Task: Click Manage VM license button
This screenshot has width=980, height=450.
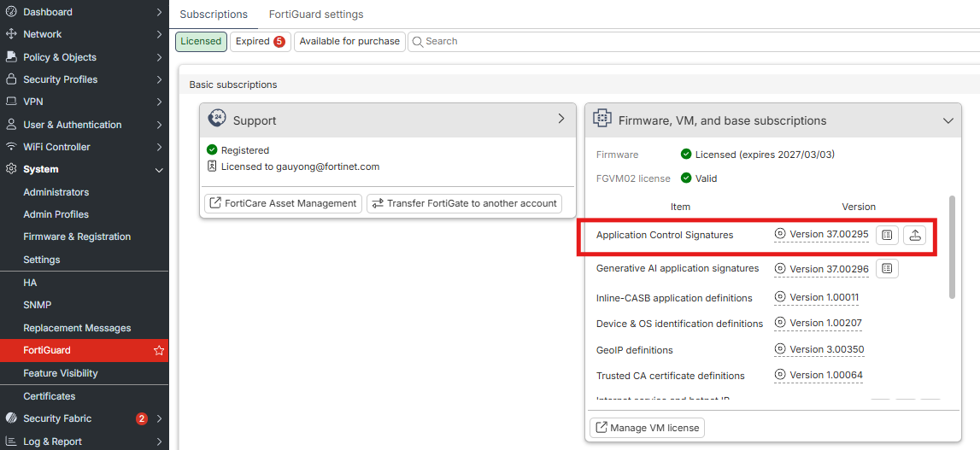Action: coord(647,428)
